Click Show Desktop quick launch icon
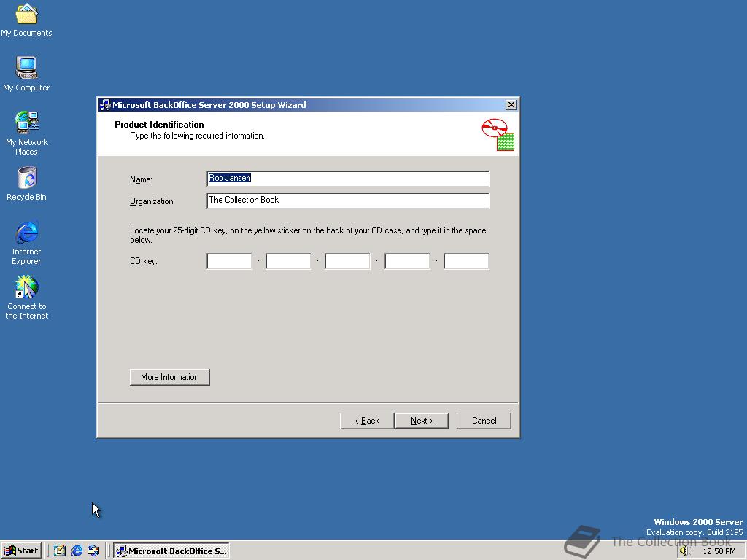 60,551
